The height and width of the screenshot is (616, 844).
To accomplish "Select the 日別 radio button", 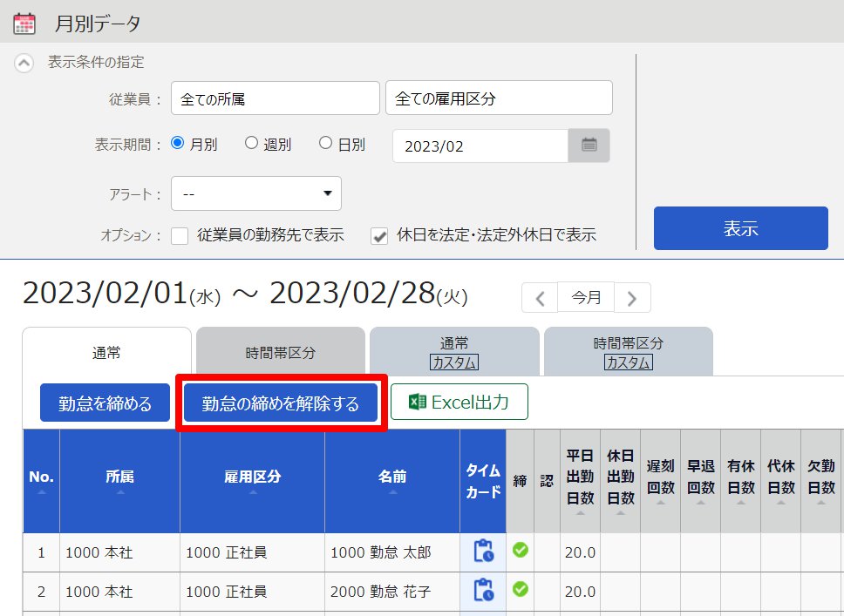I will pyautogui.click(x=325, y=143).
